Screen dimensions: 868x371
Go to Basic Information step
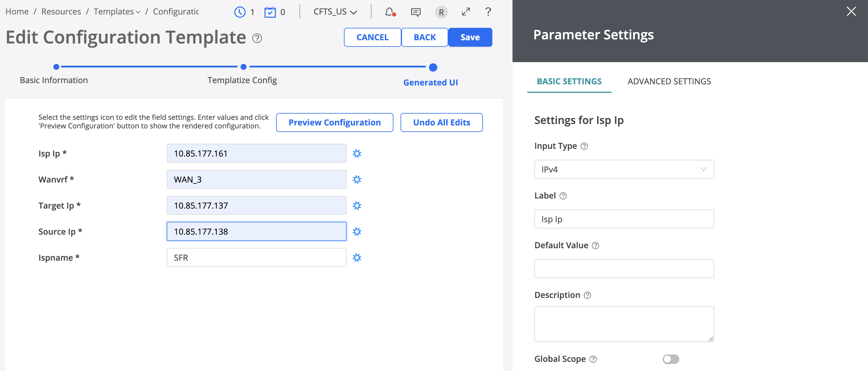point(54,80)
